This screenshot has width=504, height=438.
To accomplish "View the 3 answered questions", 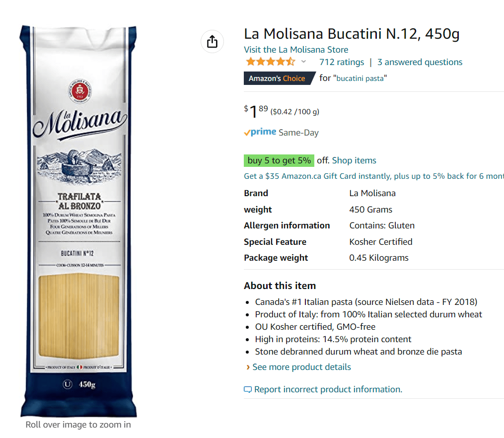I will click(420, 62).
